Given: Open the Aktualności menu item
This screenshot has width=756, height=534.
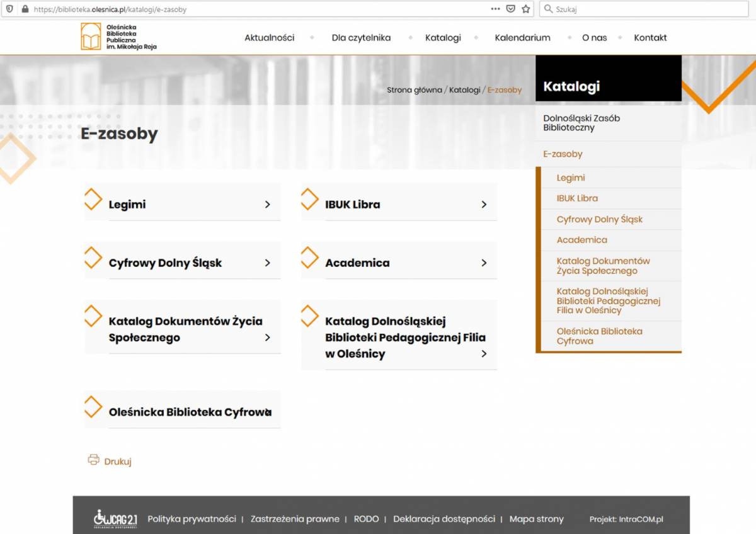Looking at the screenshot, I should 270,38.
